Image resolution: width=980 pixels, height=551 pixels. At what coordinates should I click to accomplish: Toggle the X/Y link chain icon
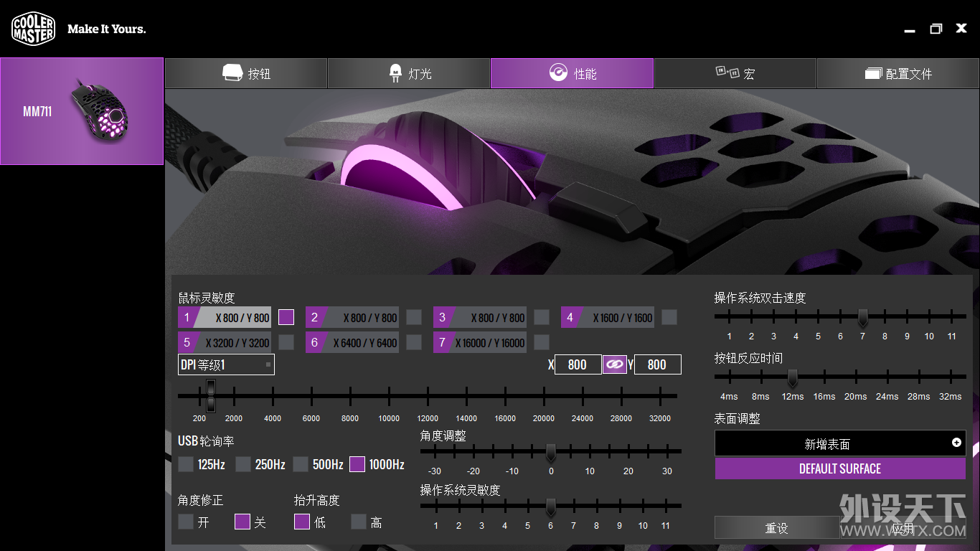pyautogui.click(x=614, y=364)
